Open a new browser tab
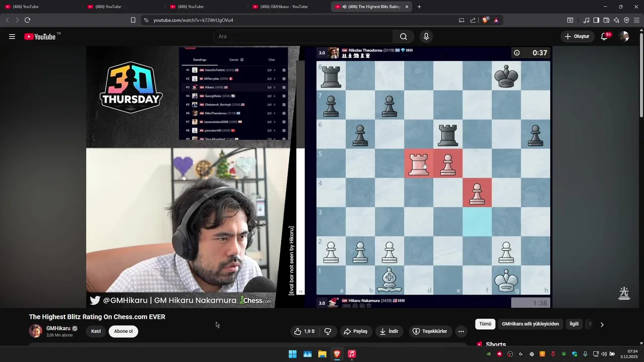644x362 pixels. pos(419,7)
